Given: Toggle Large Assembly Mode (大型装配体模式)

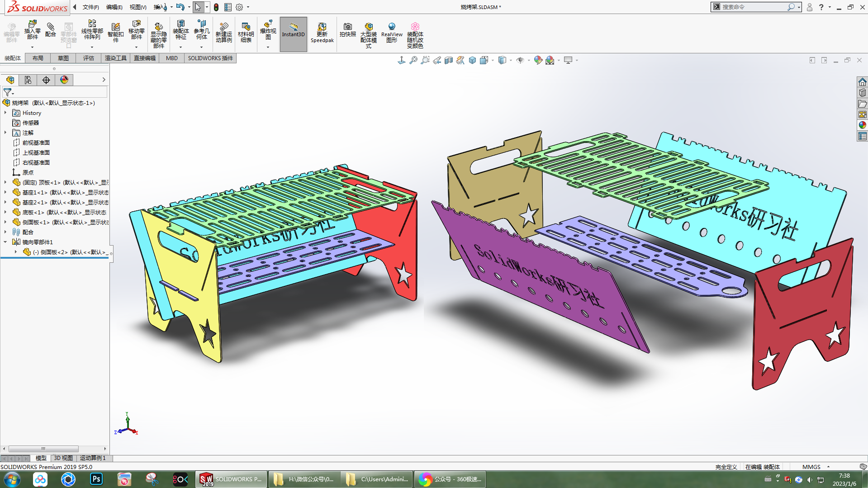Looking at the screenshot, I should click(x=369, y=34).
